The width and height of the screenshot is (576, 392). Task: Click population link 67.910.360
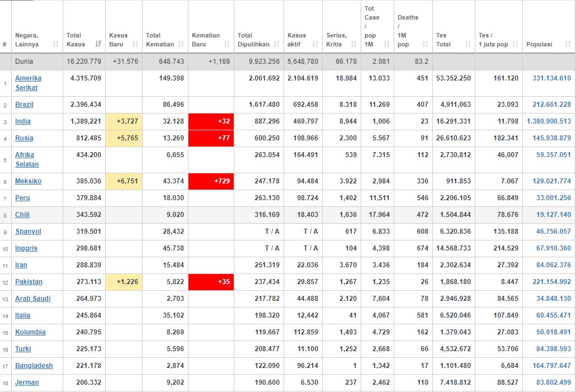554,248
